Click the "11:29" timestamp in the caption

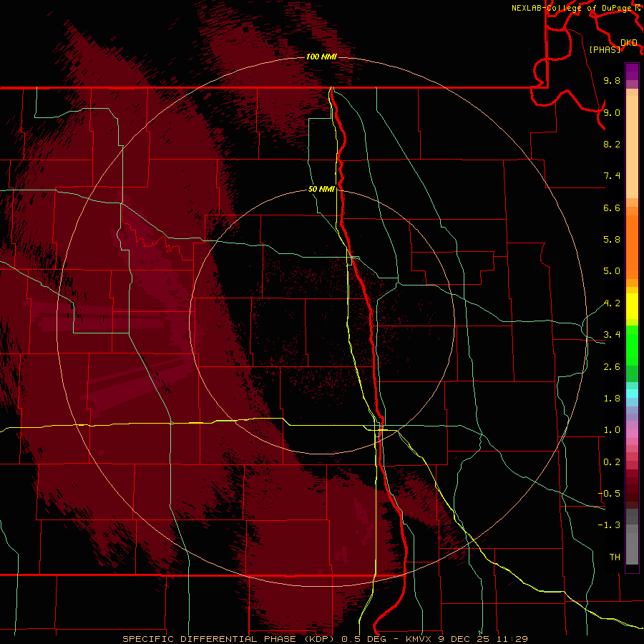(512, 639)
